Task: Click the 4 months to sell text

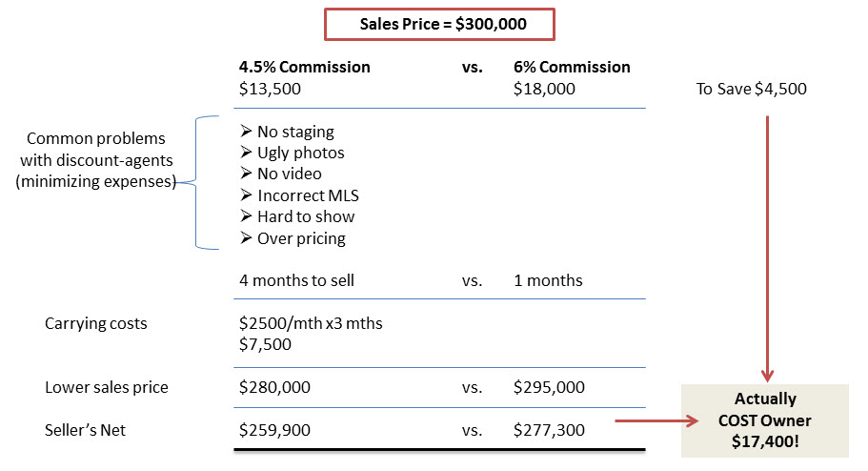Action: (x=296, y=280)
